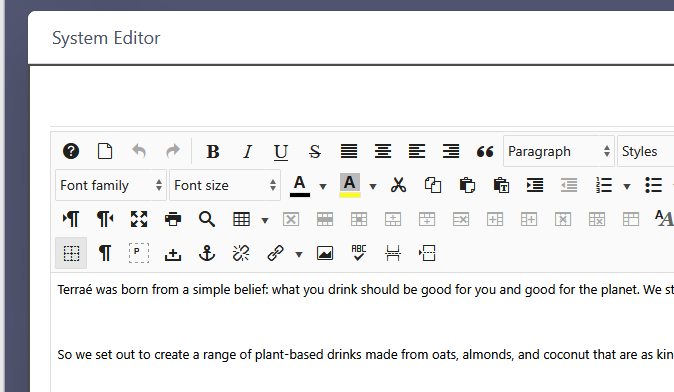The height and width of the screenshot is (392, 674).
Task: Click the Merge table cells icon
Action: [x=631, y=219]
